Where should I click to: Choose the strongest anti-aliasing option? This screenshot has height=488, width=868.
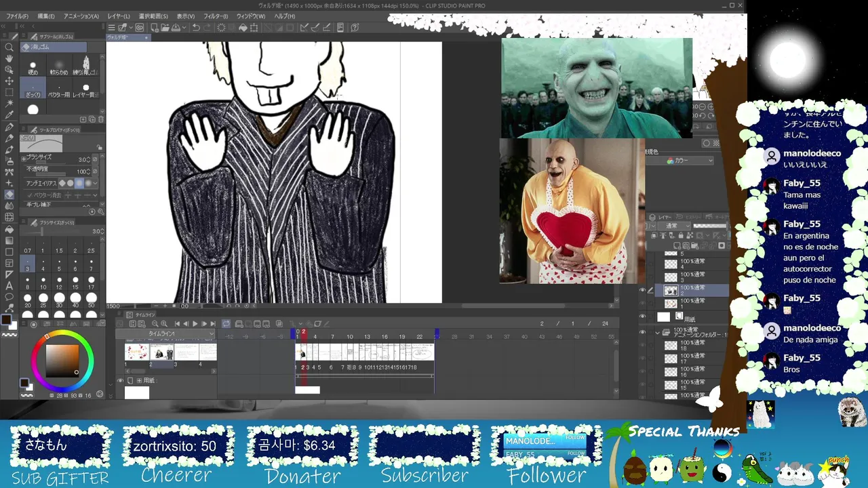(x=87, y=183)
